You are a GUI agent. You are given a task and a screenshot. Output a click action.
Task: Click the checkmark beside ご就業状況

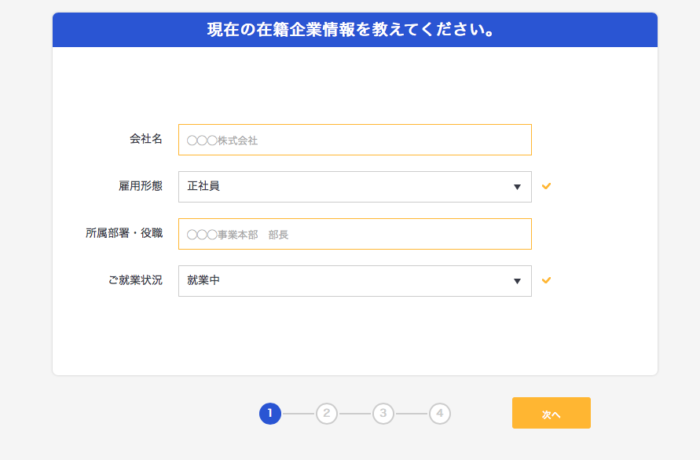pos(546,280)
